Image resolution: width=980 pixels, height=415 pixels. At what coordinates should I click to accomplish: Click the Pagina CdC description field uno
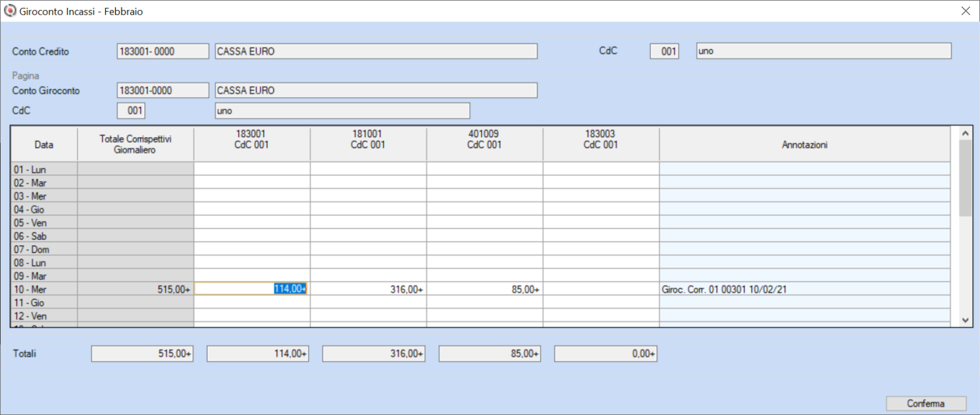click(342, 111)
